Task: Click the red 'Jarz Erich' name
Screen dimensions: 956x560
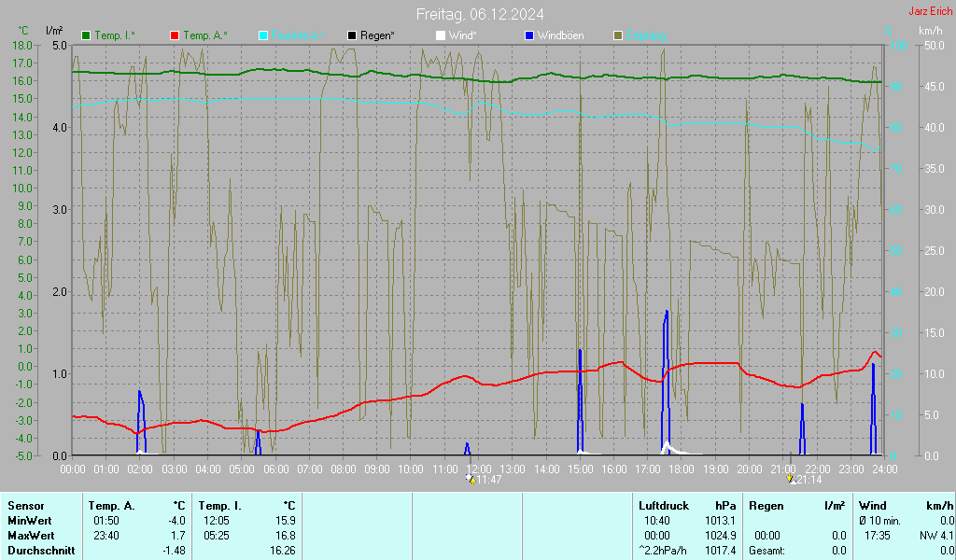Action: click(931, 11)
